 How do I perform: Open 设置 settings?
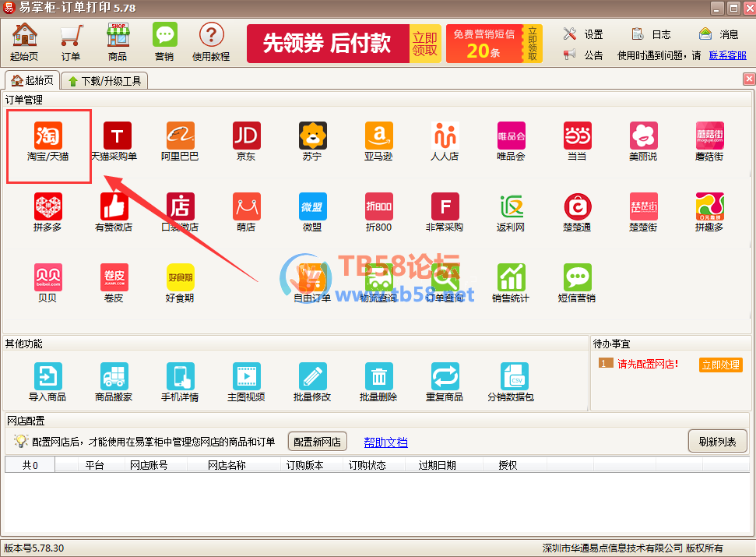point(583,34)
